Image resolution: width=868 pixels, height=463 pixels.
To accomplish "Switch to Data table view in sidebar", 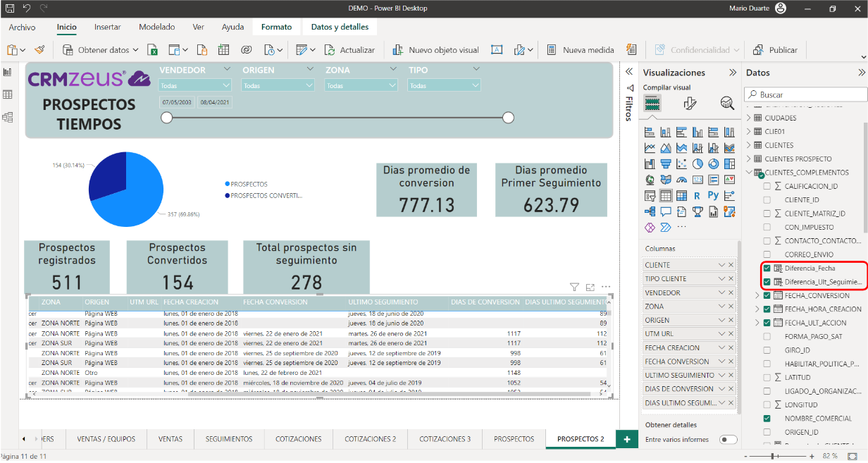I will coord(8,94).
